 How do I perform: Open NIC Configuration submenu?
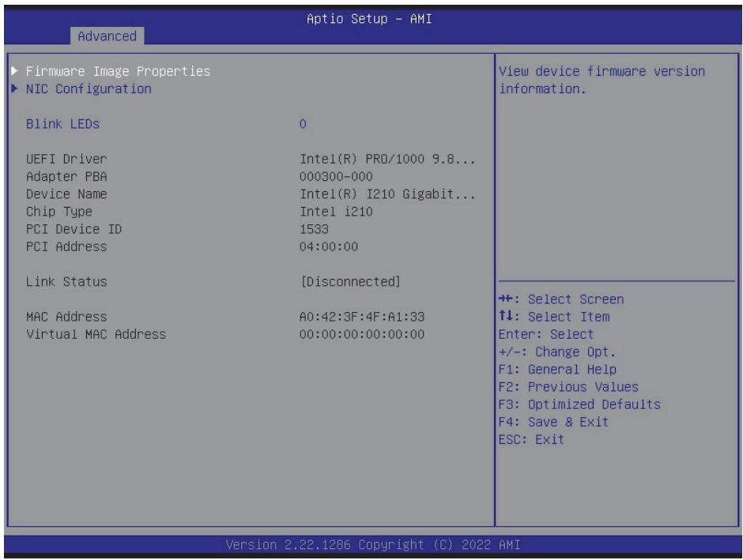[89, 88]
